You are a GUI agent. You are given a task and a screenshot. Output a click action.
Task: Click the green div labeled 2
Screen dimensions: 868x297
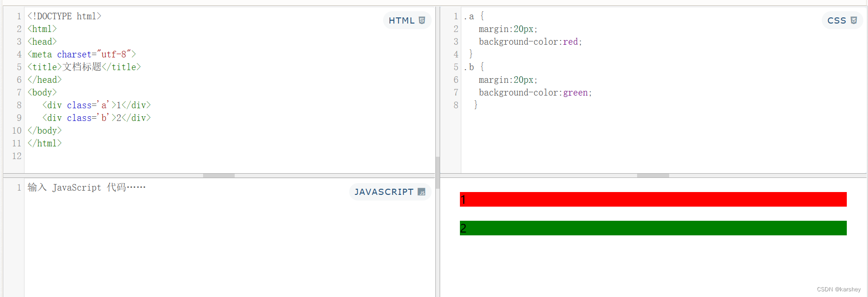pyautogui.click(x=653, y=228)
